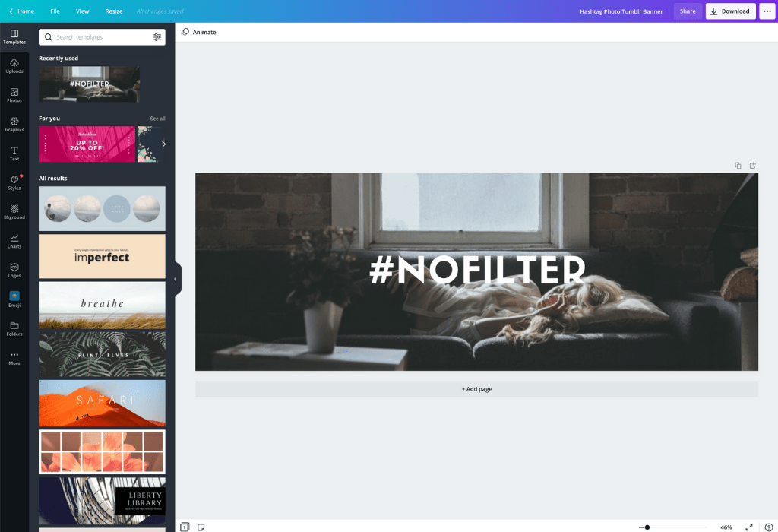Select the Text tool in sidebar
This screenshot has width=778, height=532.
coord(14,154)
